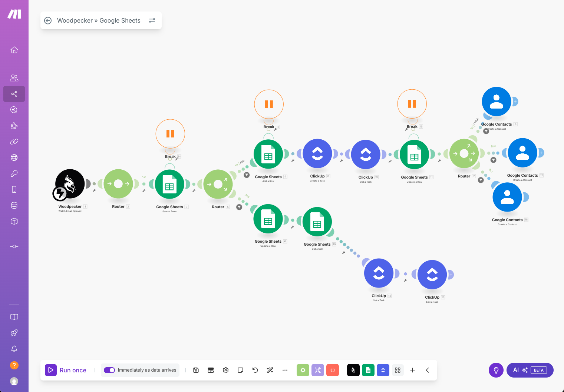The height and width of the screenshot is (392, 564).
Task: Select Router module number 2
Action: point(118,184)
